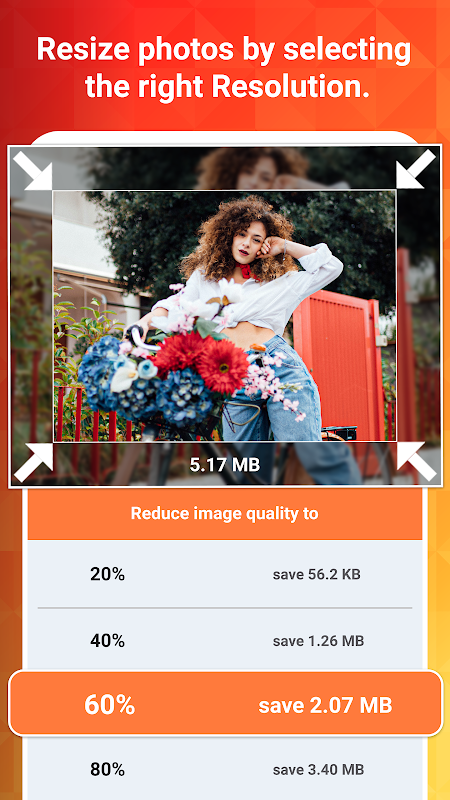Choose the highlighted 60% quality option
Image resolution: width=450 pixels, height=800 pixels.
pyautogui.click(x=225, y=705)
